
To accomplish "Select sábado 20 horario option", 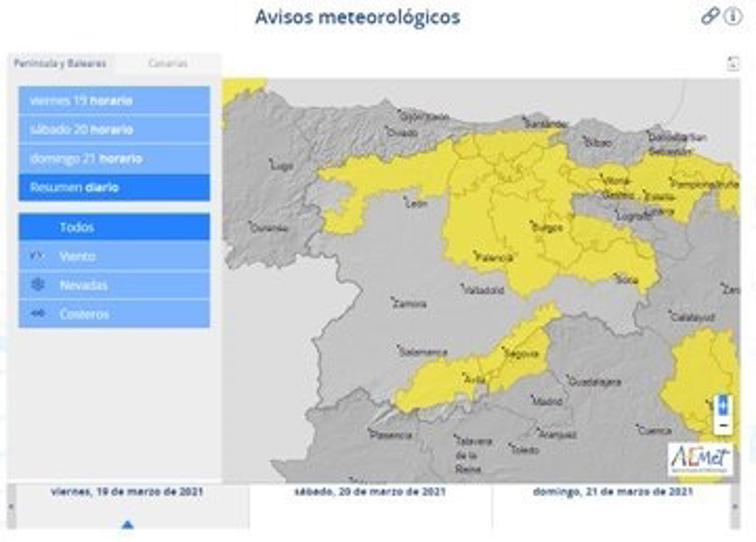I will point(114,130).
